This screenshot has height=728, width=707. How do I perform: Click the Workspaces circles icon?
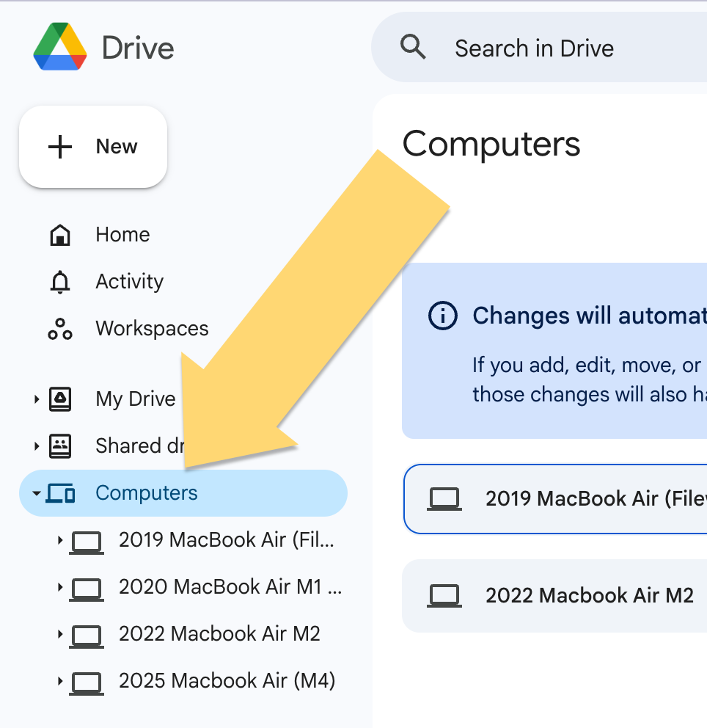coord(60,330)
